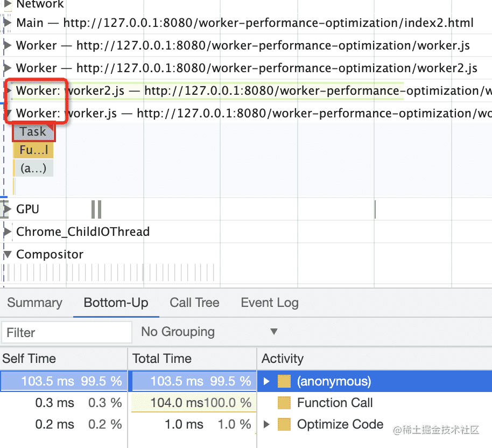Expand the Chrome_ChildIOThread track
Screen dimensions: 492x448
(x=7, y=232)
